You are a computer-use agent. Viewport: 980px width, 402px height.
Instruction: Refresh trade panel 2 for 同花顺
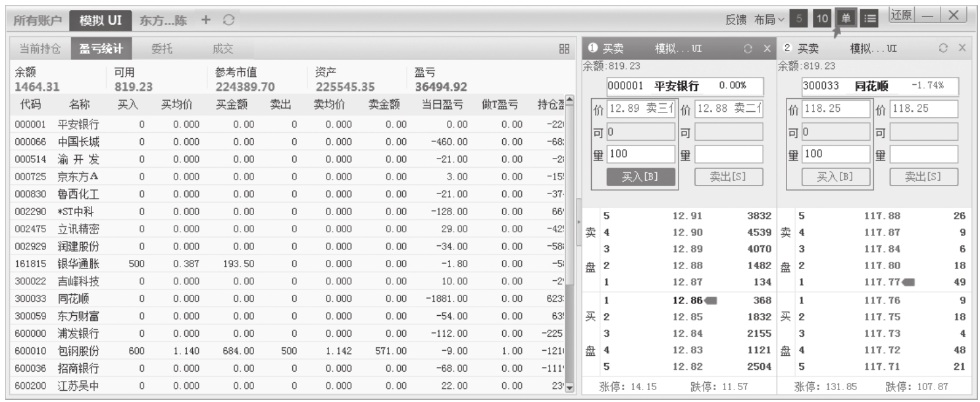coord(943,49)
